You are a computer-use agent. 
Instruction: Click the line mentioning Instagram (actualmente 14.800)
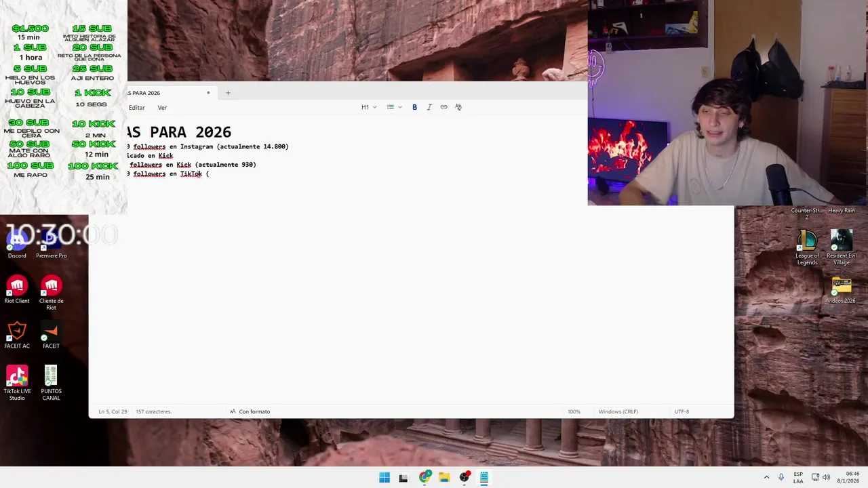click(x=208, y=146)
